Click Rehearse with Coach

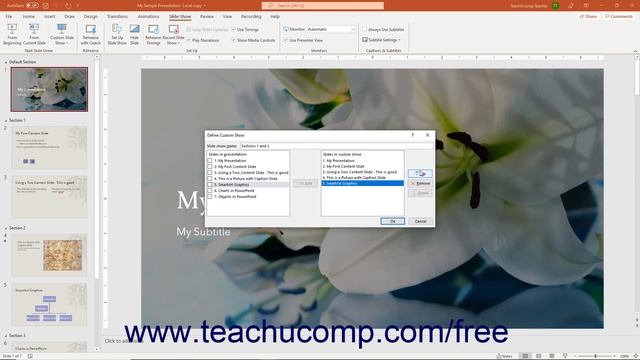point(91,34)
